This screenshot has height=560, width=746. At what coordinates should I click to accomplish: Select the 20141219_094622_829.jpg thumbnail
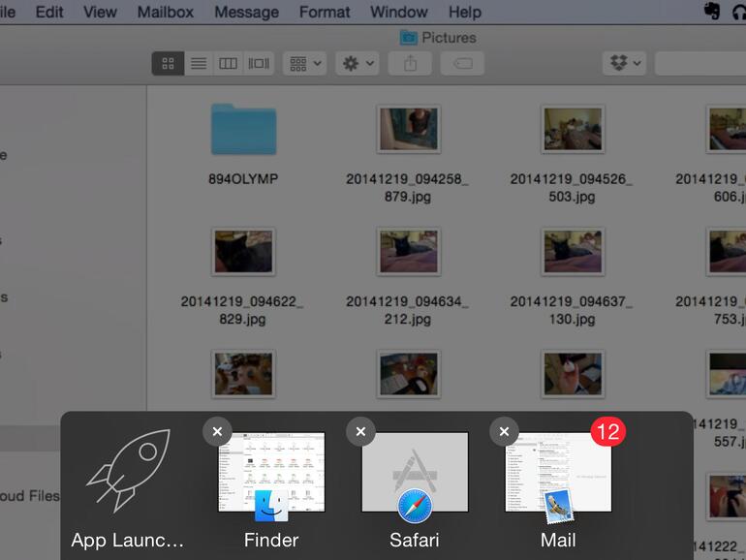(x=243, y=252)
